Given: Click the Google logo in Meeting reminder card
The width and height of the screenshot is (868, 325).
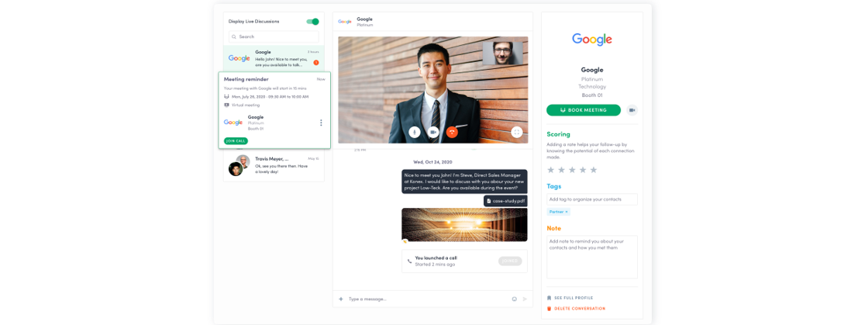Looking at the screenshot, I should (233, 123).
